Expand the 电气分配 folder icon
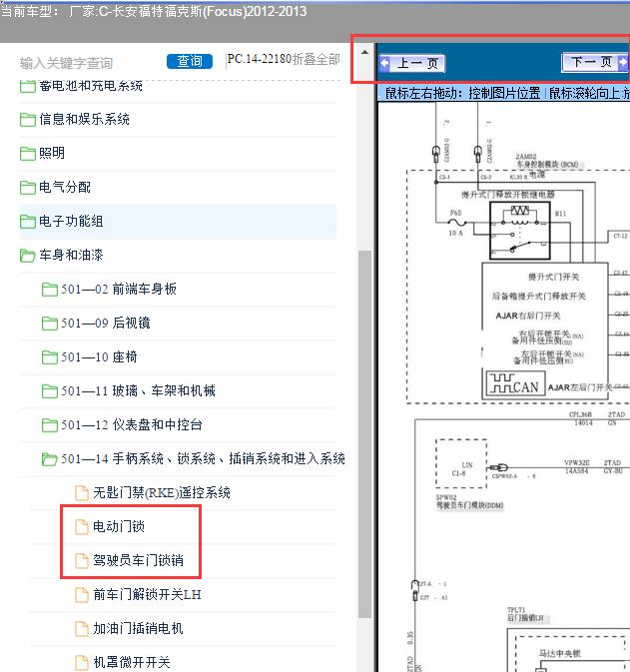The image size is (630, 672). point(27,188)
